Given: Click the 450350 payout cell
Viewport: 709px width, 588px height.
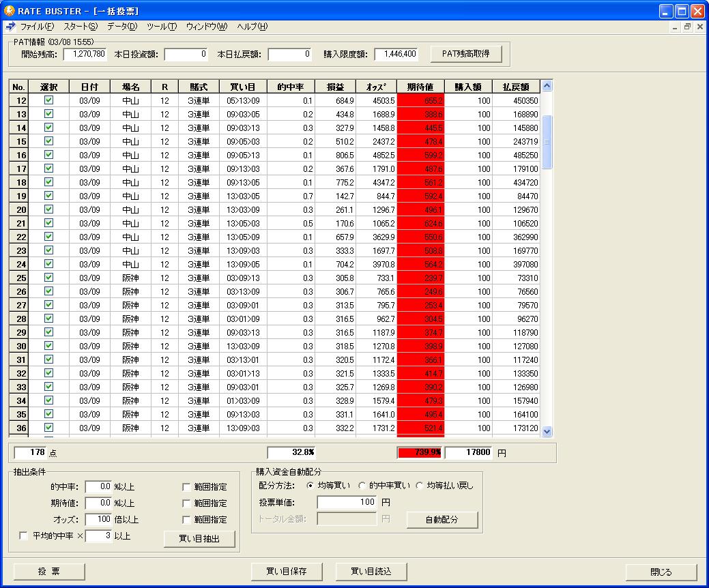Looking at the screenshot, I should tap(516, 100).
